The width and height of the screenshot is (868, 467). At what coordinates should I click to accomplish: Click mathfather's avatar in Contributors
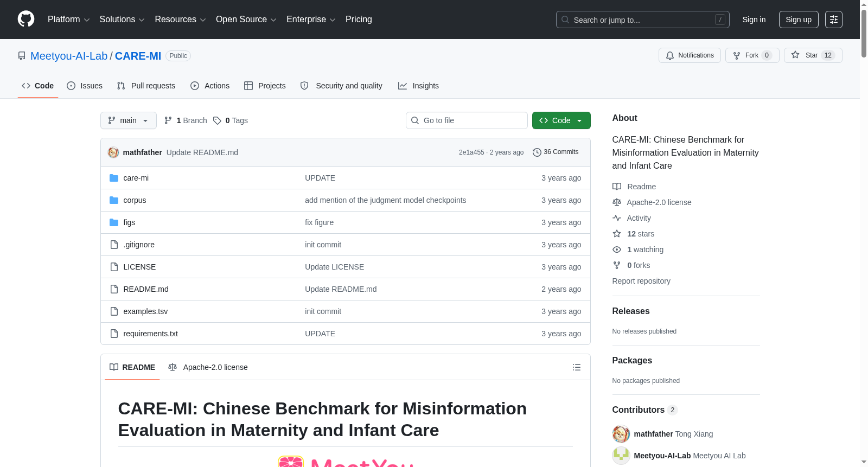[x=621, y=434]
